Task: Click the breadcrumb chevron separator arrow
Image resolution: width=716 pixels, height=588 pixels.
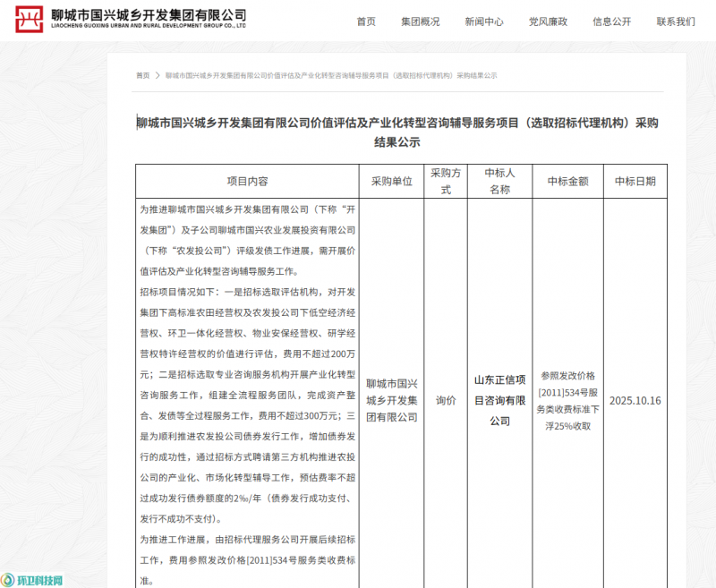Action: (158, 76)
